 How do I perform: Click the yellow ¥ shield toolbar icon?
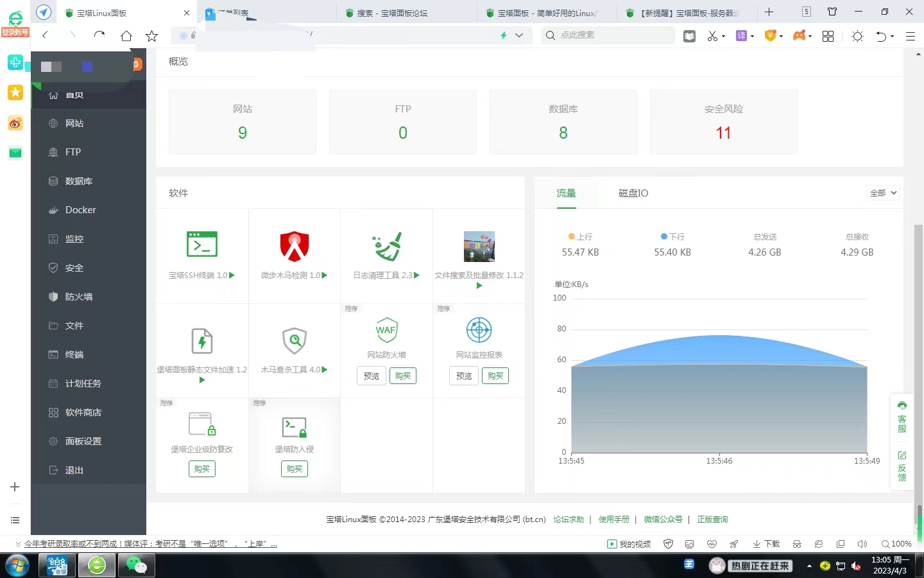(x=770, y=36)
